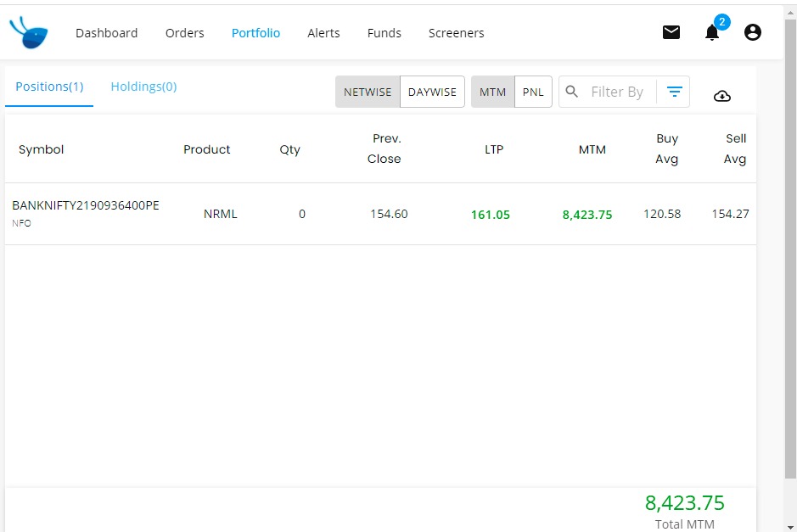Go to Alerts
The height and width of the screenshot is (532, 797).
pyautogui.click(x=323, y=33)
